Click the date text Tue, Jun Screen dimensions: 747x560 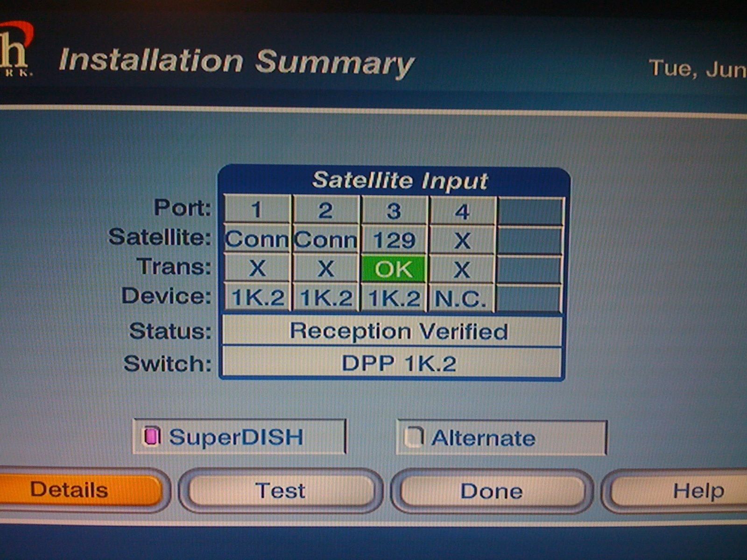(x=698, y=69)
